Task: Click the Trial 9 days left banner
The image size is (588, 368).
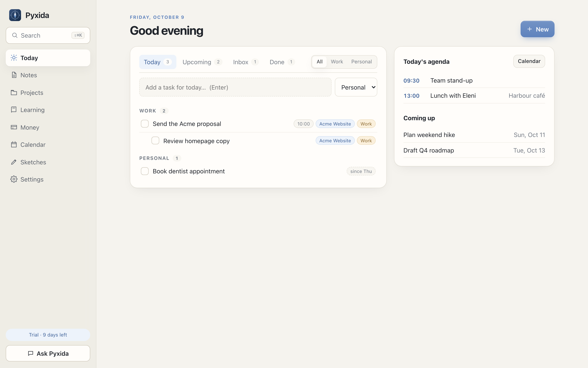Action: 48,335
